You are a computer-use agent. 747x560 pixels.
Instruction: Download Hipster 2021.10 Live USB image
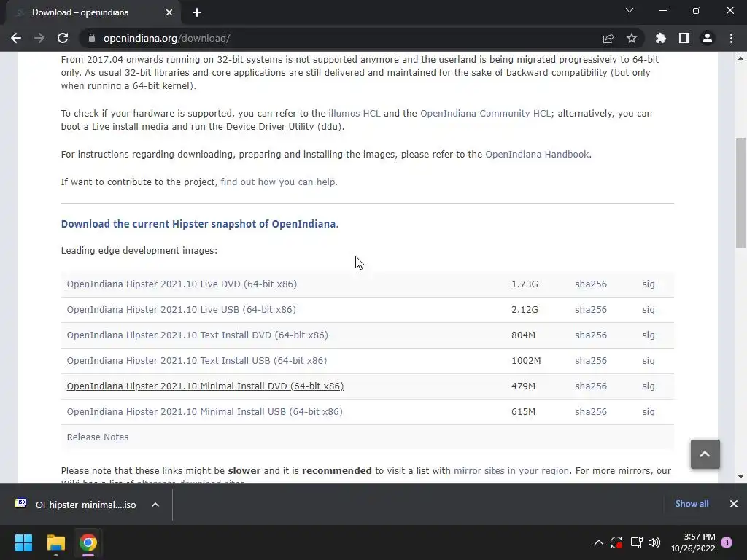click(x=181, y=309)
